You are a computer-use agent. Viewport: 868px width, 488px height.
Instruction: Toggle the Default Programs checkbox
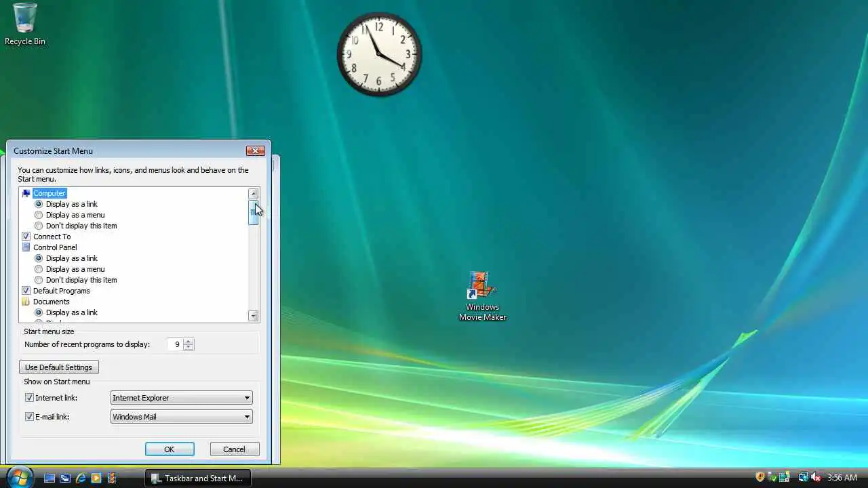coord(26,291)
